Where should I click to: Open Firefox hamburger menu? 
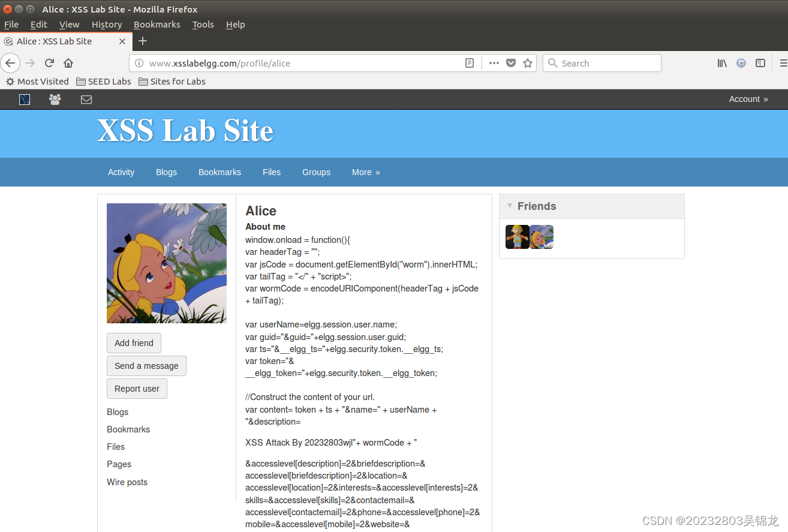pos(783,63)
